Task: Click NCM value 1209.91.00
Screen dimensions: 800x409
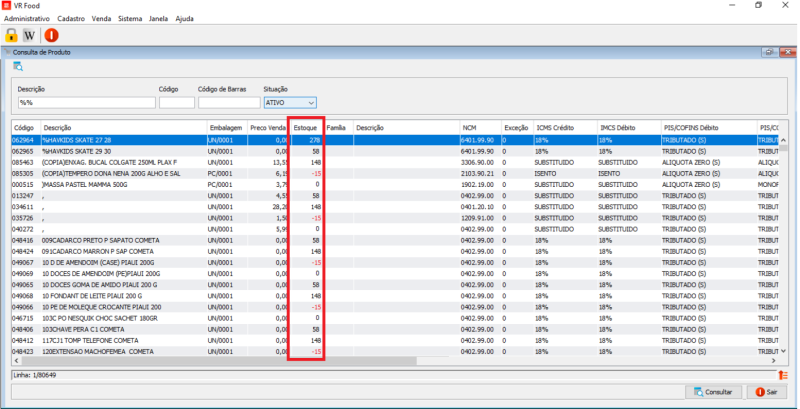Action: [478, 218]
